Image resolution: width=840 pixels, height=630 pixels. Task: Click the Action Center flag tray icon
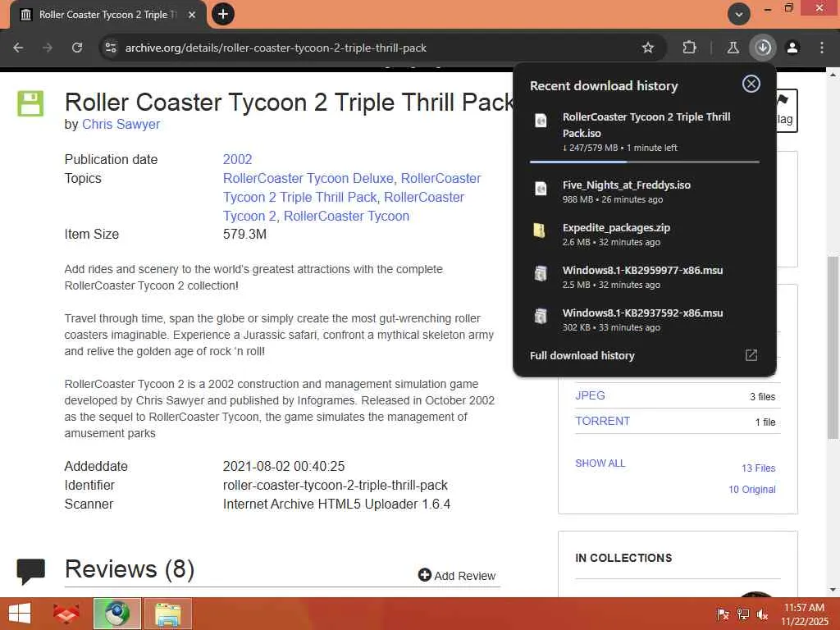pos(723,614)
